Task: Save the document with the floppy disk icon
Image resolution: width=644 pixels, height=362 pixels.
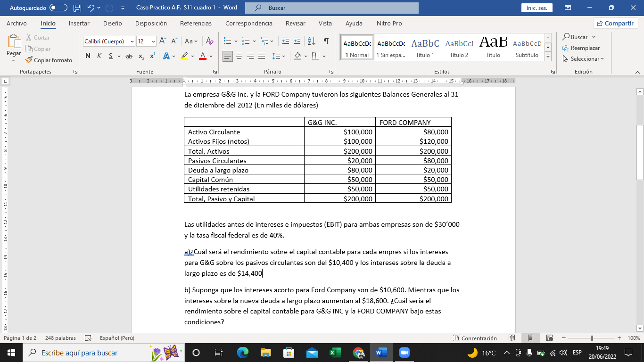Action: (x=77, y=8)
